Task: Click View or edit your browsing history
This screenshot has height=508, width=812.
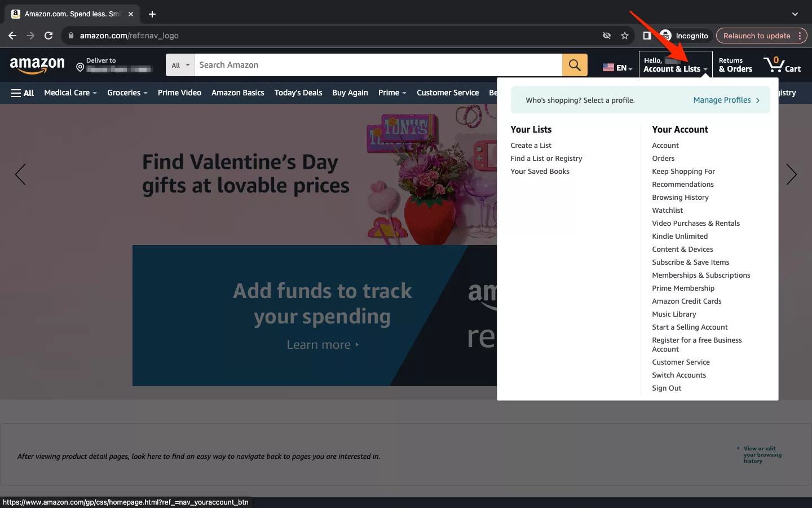Action: click(762, 455)
